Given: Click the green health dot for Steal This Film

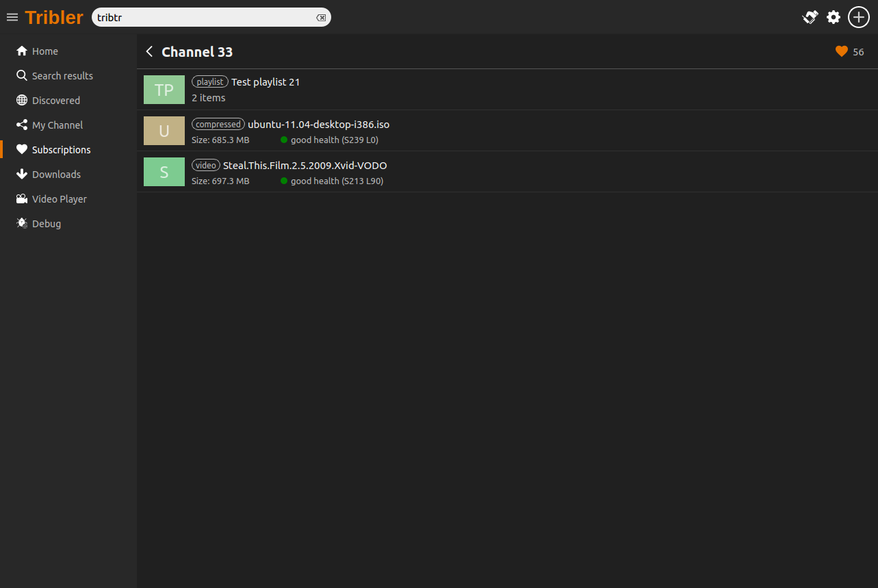Looking at the screenshot, I should [284, 181].
